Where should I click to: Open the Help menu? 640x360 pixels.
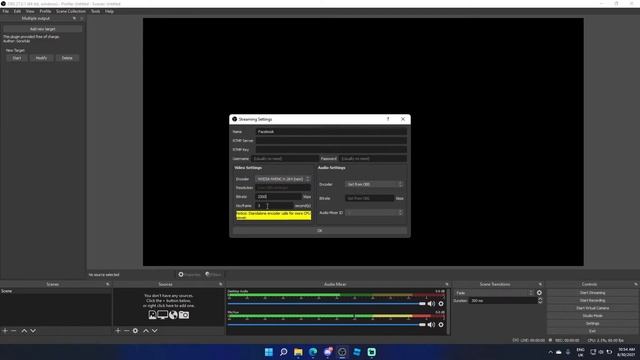coord(109,11)
